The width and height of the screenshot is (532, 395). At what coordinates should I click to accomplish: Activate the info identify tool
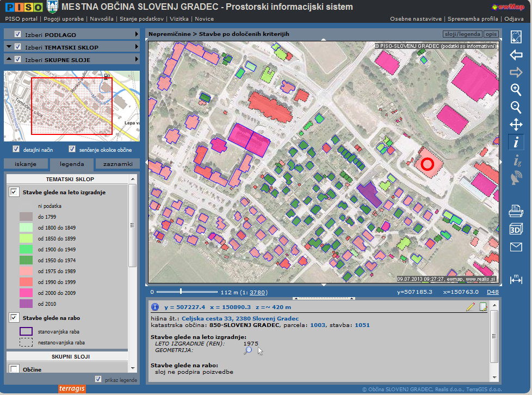pyautogui.click(x=516, y=143)
